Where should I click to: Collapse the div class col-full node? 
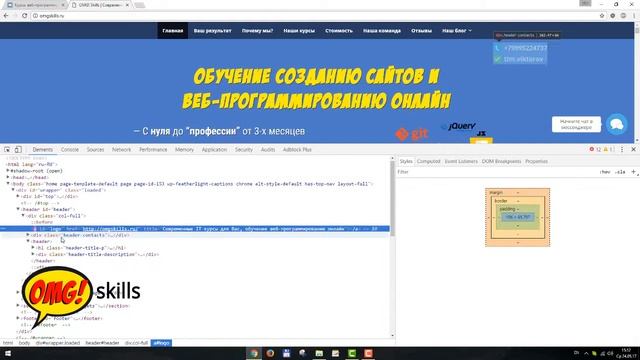click(x=23, y=216)
